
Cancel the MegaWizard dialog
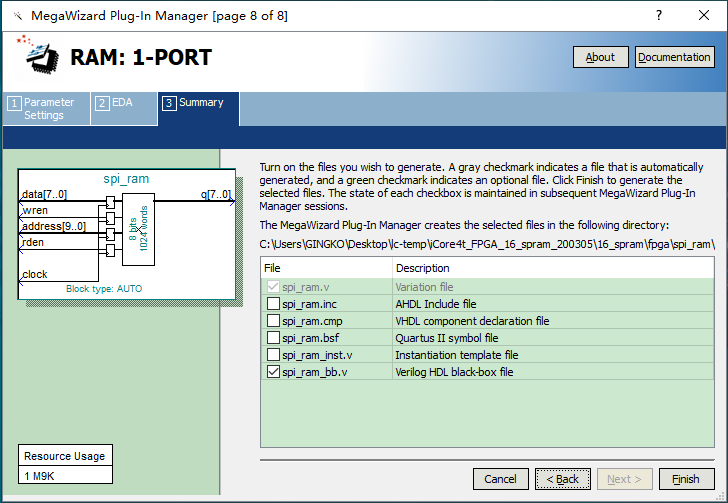coord(500,479)
